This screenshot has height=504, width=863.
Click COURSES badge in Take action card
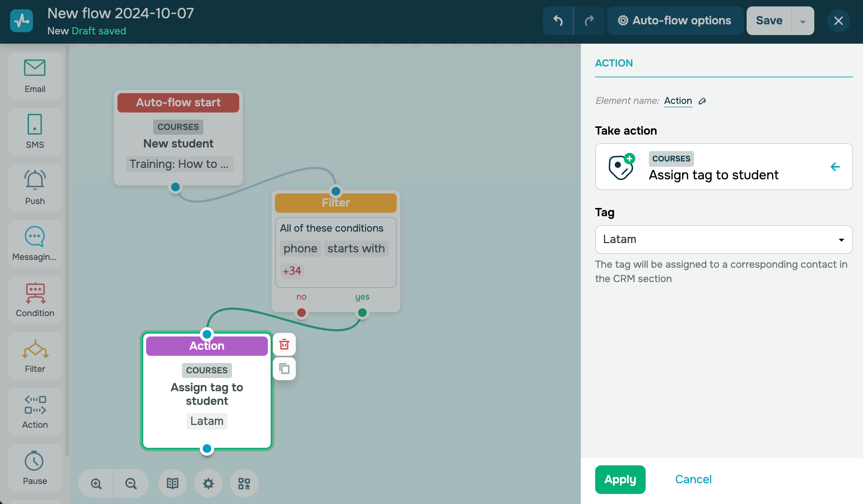click(671, 159)
